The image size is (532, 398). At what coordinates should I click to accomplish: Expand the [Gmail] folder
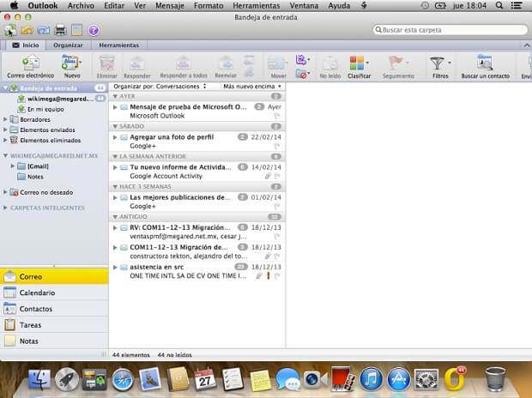pos(13,166)
